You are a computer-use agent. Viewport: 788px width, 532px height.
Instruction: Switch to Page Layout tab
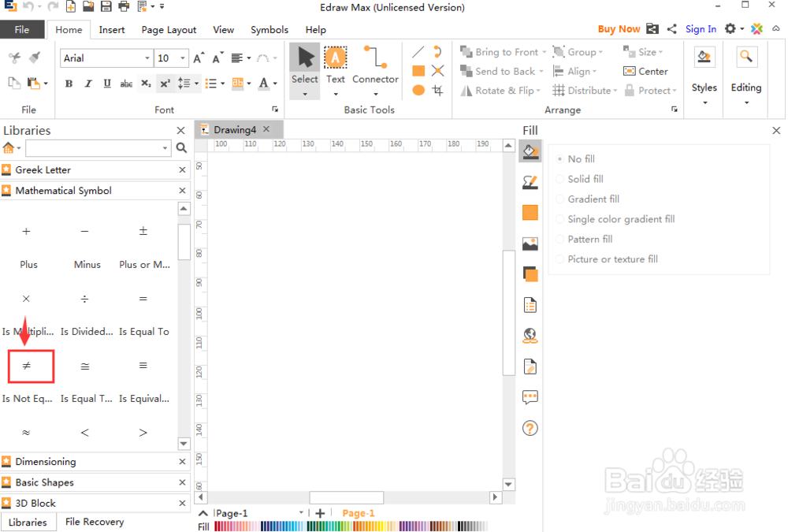(x=169, y=30)
